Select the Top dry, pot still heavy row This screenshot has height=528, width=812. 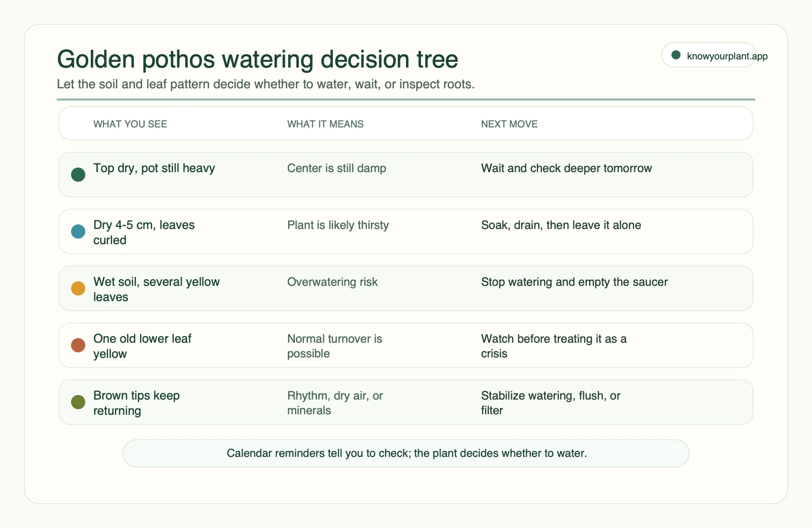(406, 175)
